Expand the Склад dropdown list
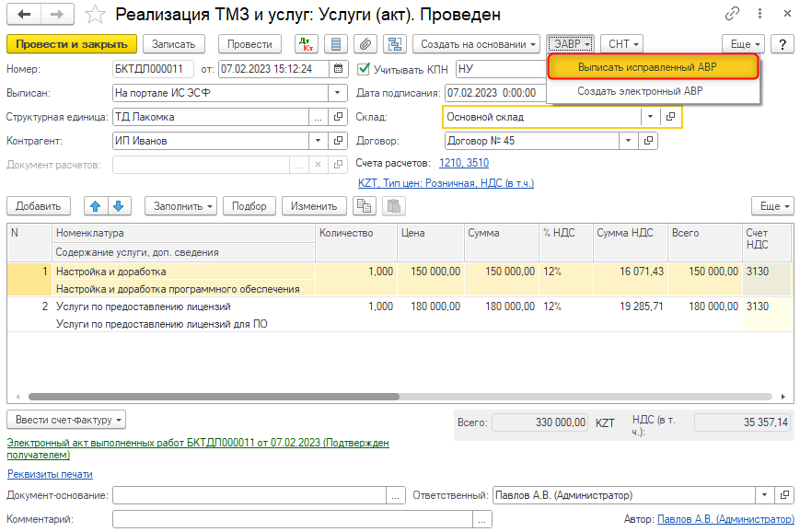This screenshot has width=800, height=532. [649, 117]
